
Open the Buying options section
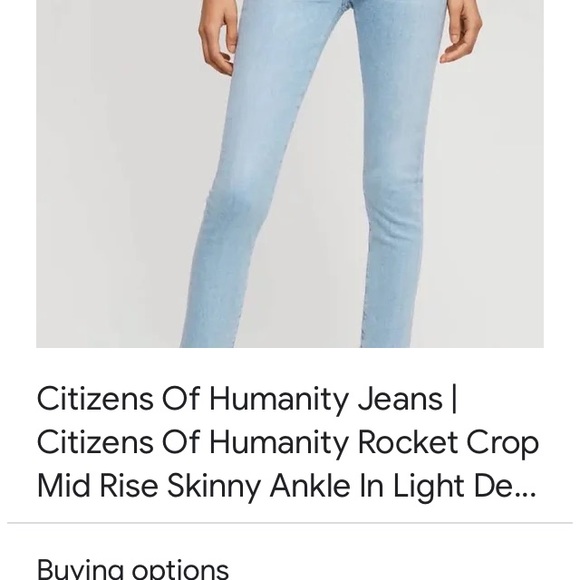(133, 570)
